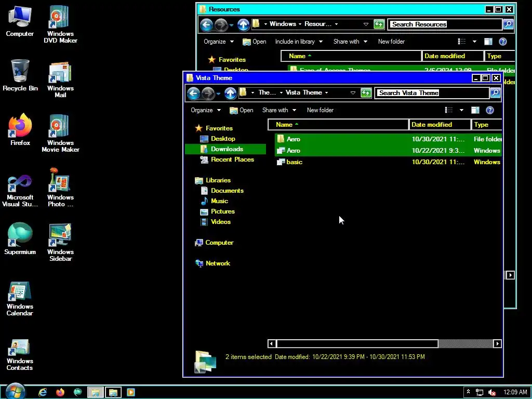The image size is (532, 399).
Task: Select the Aero file folder row
Action: coord(388,139)
